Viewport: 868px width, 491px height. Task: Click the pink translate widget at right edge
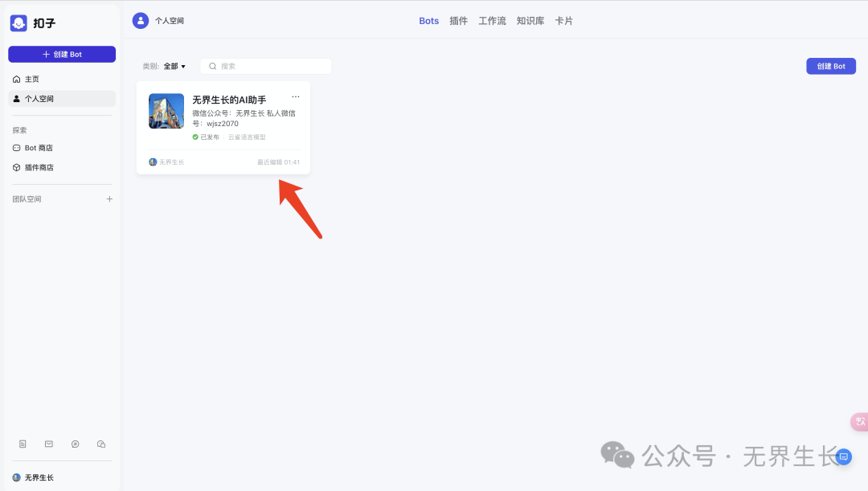pyautogui.click(x=859, y=422)
